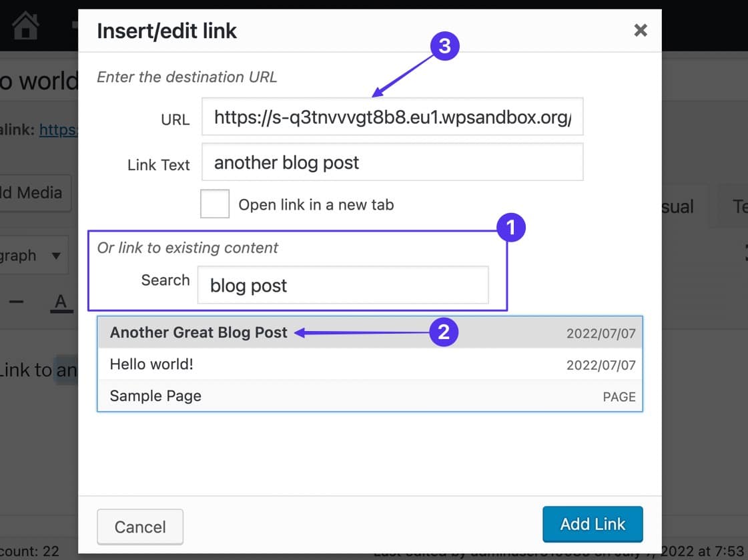Open the text color tool
Viewport: 748px width, 560px height.
(x=61, y=300)
